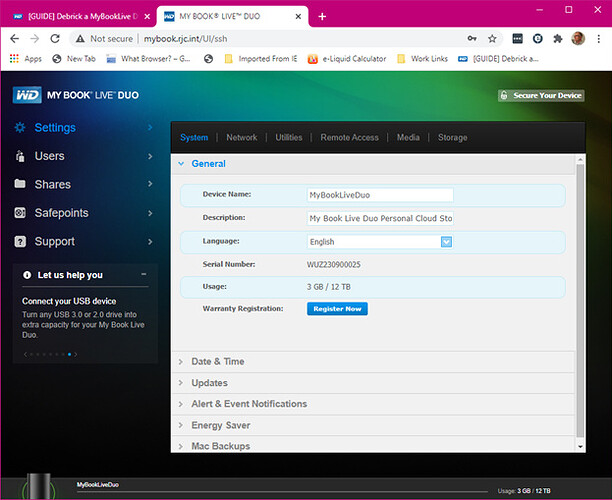Open the Extensions puzzle piece icon
612x500 pixels.
[558, 38]
